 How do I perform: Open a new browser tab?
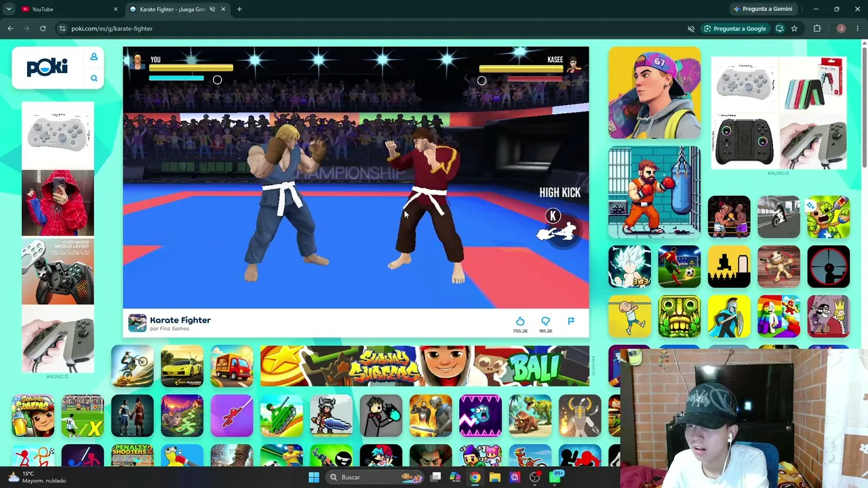[x=239, y=9]
